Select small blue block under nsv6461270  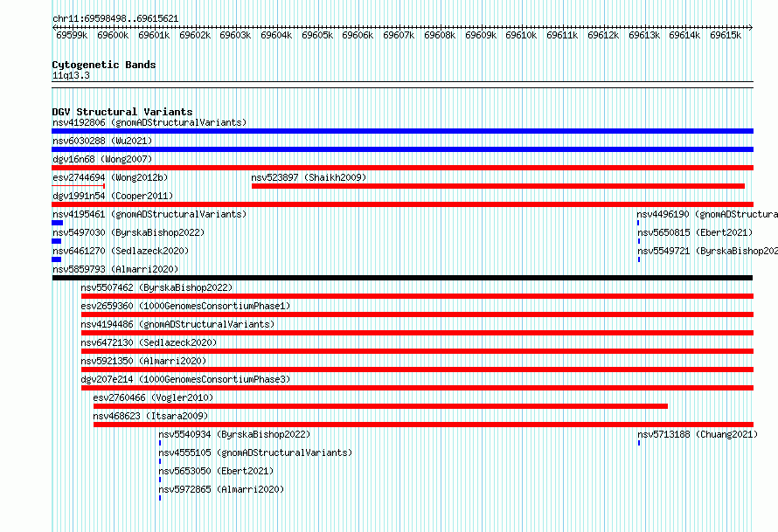pyautogui.click(x=57, y=259)
